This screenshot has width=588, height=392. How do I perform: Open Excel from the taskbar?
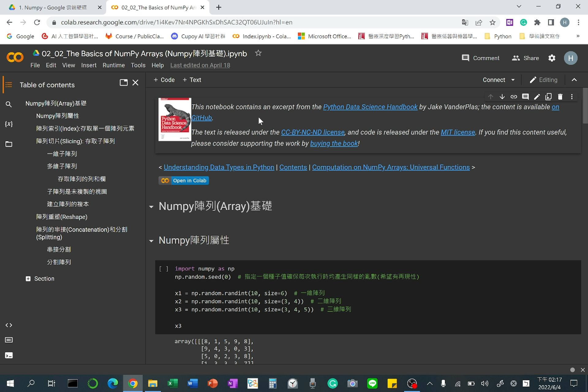(x=172, y=383)
